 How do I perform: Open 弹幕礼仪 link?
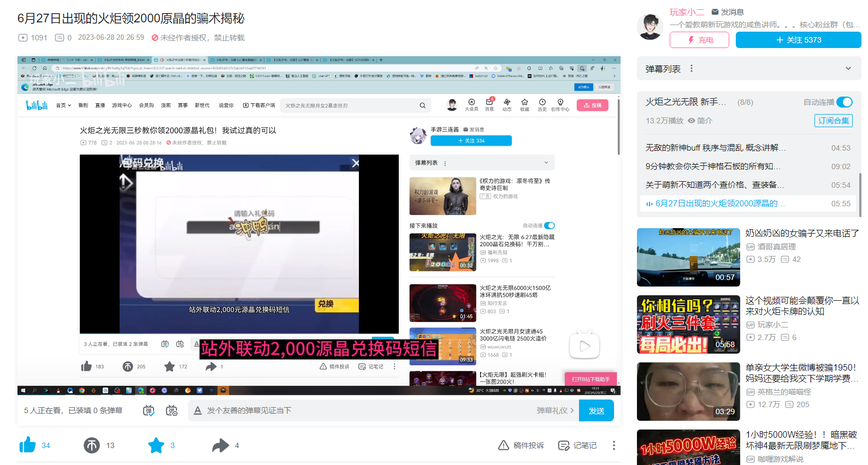[555, 410]
